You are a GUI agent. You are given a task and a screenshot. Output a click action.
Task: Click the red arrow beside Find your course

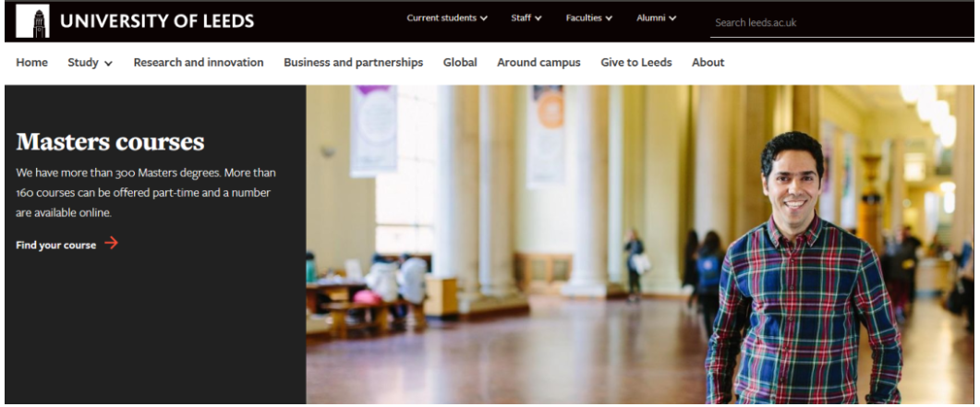click(111, 243)
